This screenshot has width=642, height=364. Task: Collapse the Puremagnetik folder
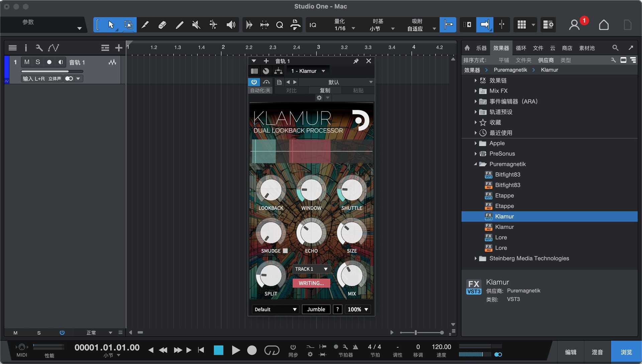(x=475, y=164)
